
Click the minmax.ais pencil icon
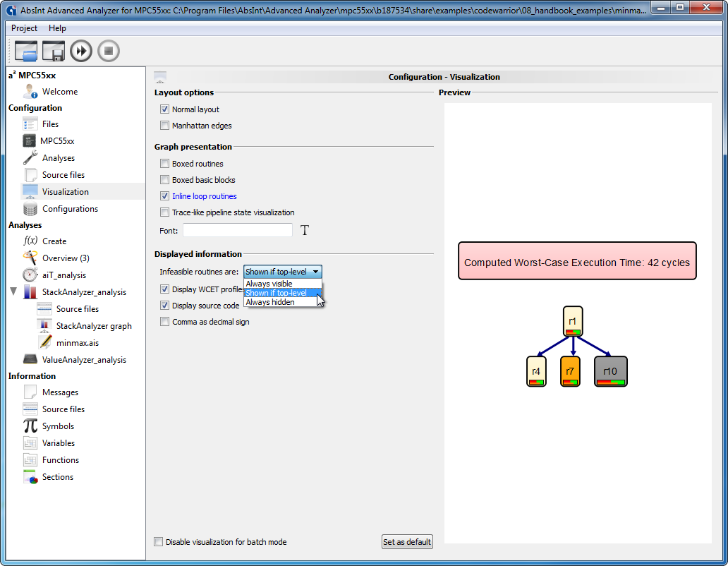tap(45, 342)
